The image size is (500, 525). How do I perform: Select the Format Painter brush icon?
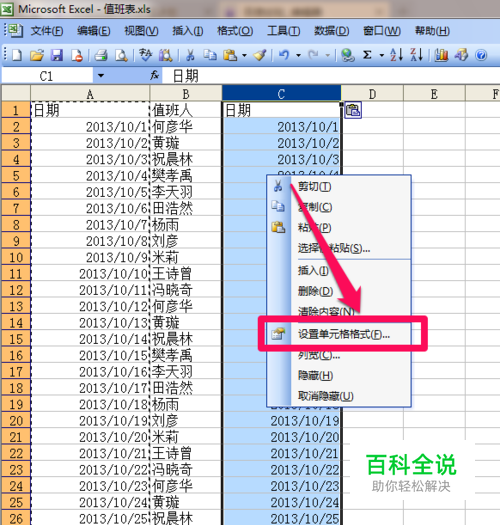click(260, 55)
